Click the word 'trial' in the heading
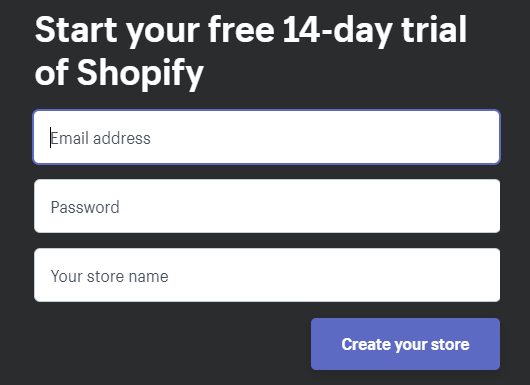The image size is (530, 385). pos(434,29)
